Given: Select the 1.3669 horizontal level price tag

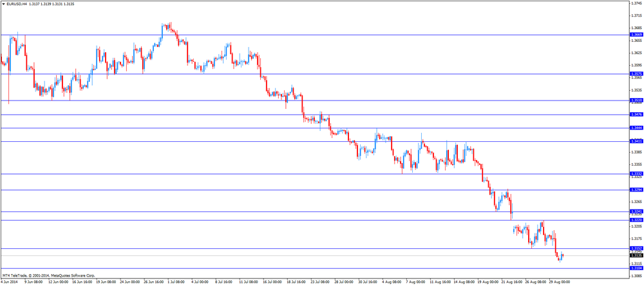Looking at the screenshot, I should point(636,35).
